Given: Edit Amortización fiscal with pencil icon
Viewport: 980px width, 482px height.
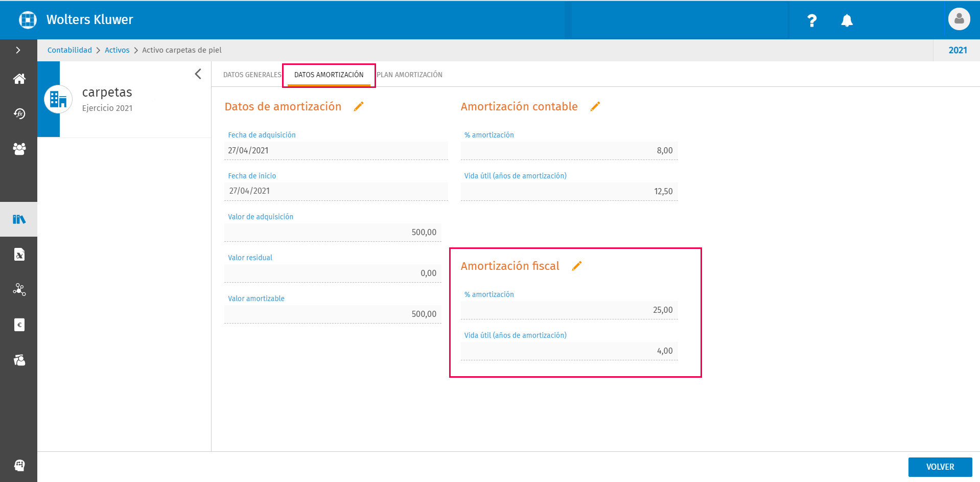Looking at the screenshot, I should pyautogui.click(x=577, y=266).
